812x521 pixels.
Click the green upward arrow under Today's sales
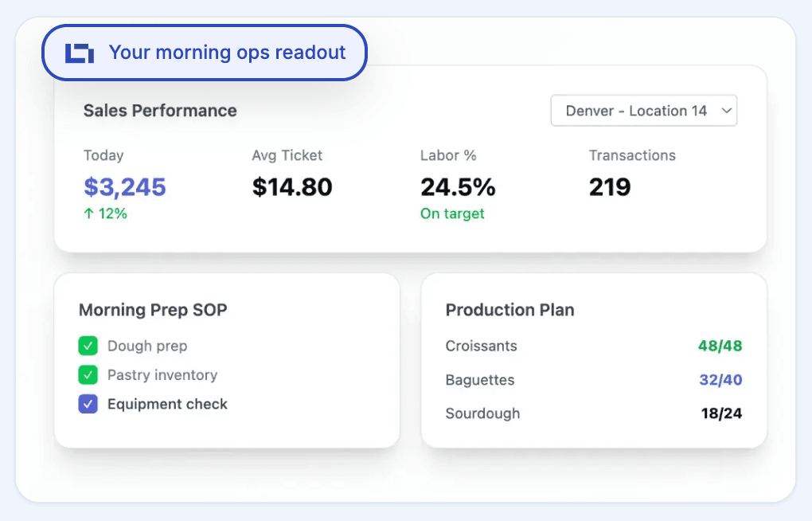(92, 213)
